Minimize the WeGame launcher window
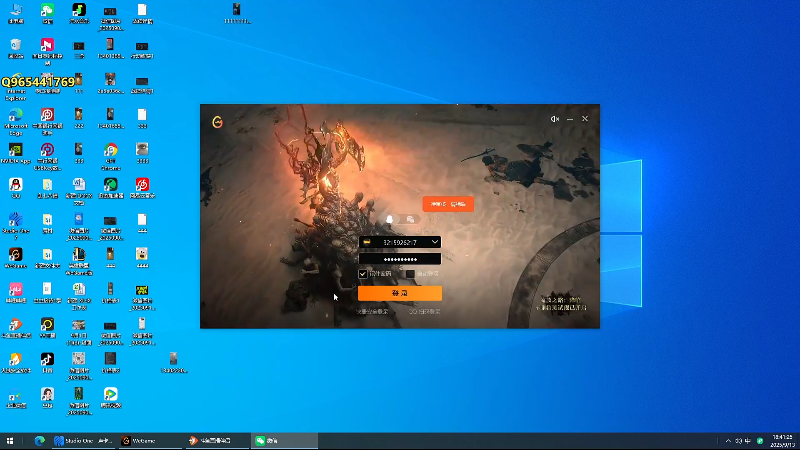The image size is (800, 450). pos(570,119)
